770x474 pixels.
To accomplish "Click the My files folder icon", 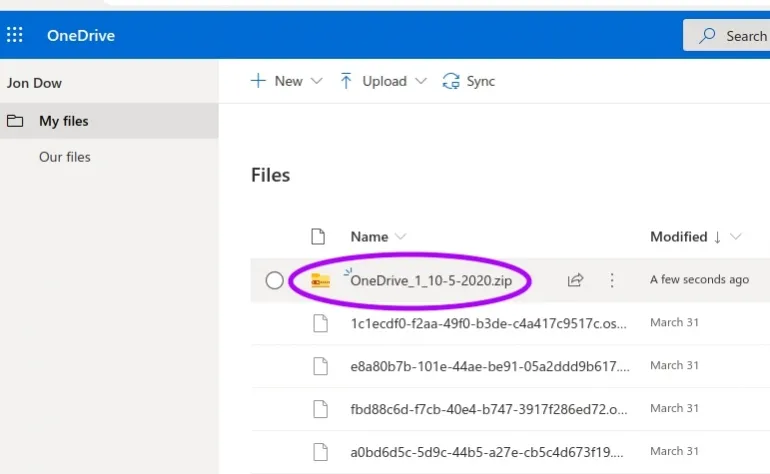I will click(15, 120).
